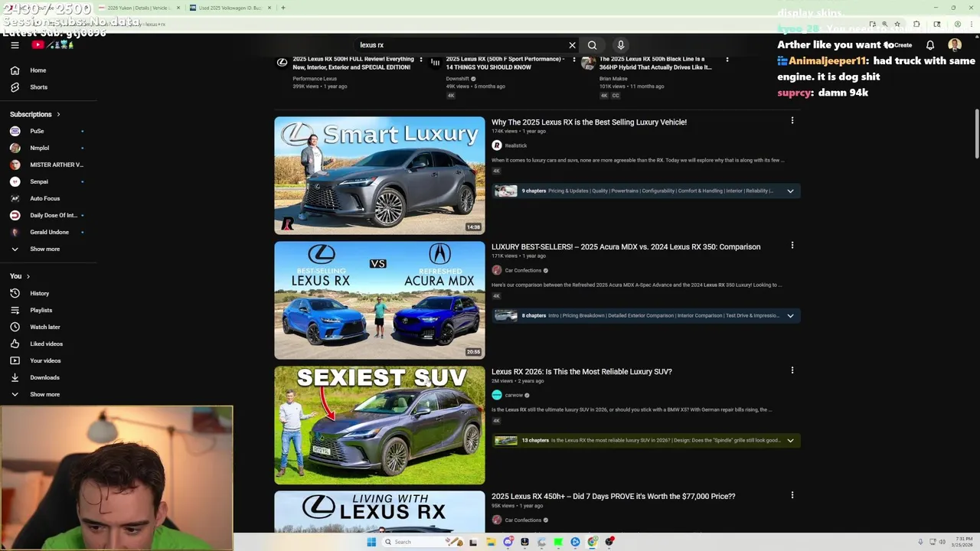Expand the 9 chapters dropdown
The height and width of the screenshot is (551, 980).
click(x=790, y=191)
